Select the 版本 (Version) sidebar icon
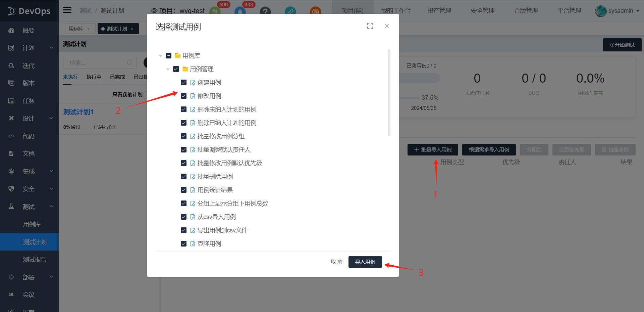This screenshot has width=644, height=312. [x=28, y=83]
